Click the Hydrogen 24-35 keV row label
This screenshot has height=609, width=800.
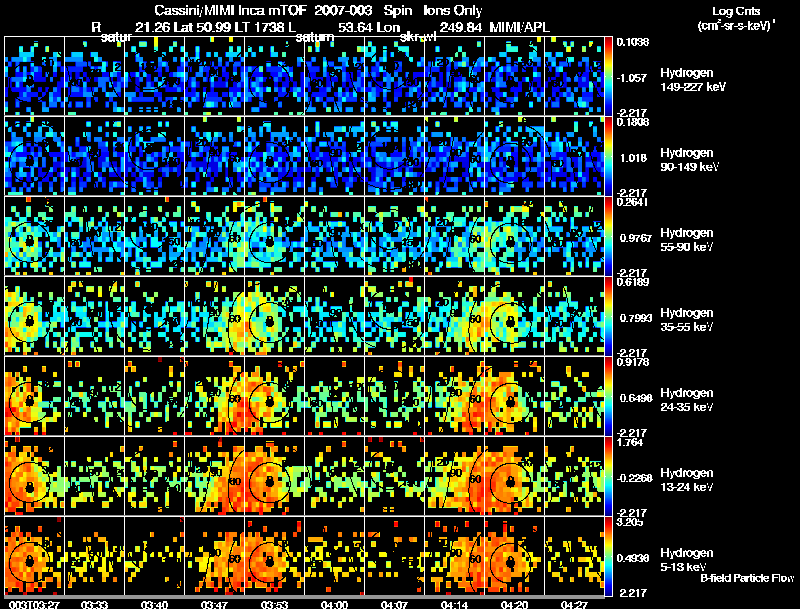[686, 400]
